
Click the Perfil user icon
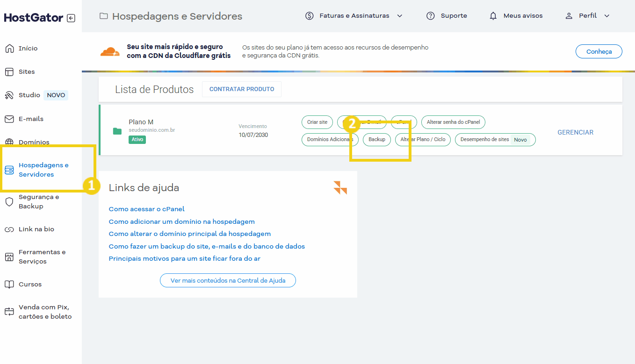tap(569, 16)
